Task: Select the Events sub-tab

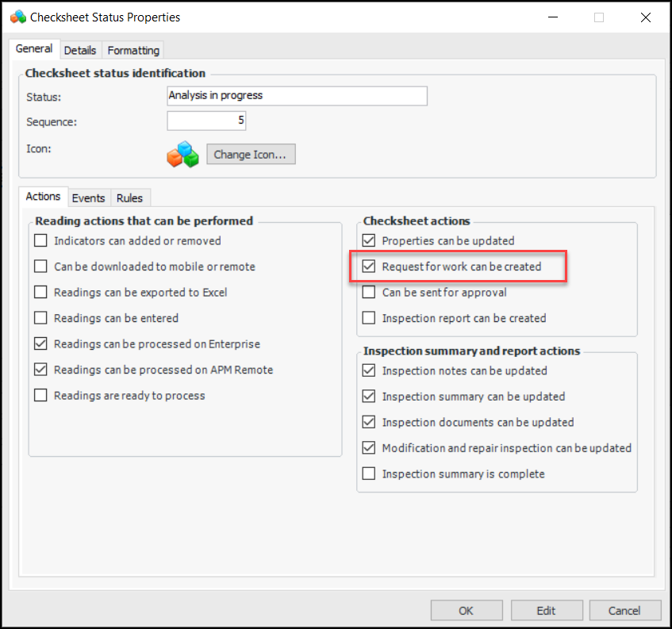Action: pos(88,198)
